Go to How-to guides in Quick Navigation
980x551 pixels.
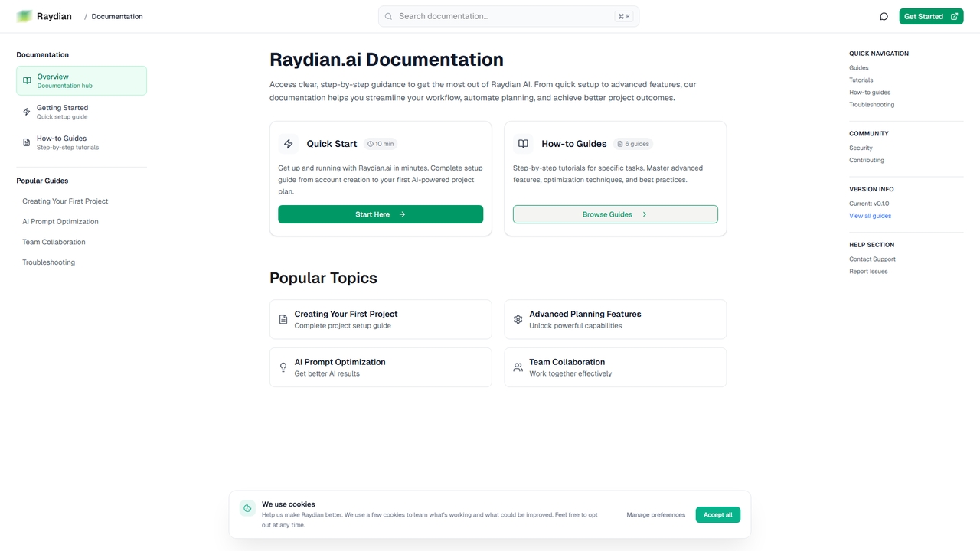coord(870,93)
